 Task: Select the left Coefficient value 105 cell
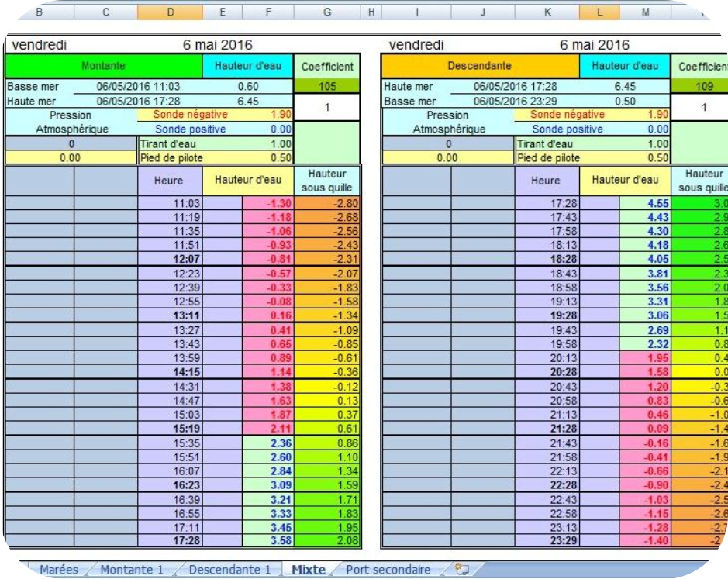tap(327, 87)
